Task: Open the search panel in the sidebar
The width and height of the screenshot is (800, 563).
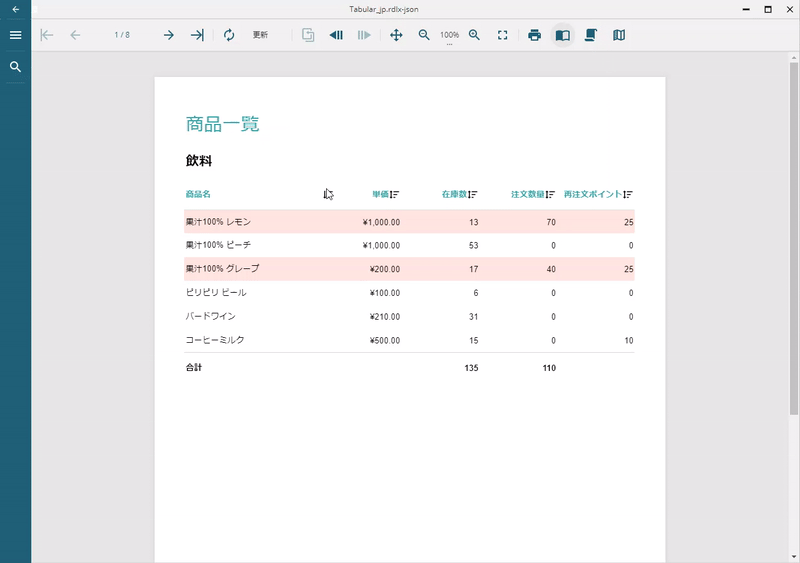Action: pos(15,67)
